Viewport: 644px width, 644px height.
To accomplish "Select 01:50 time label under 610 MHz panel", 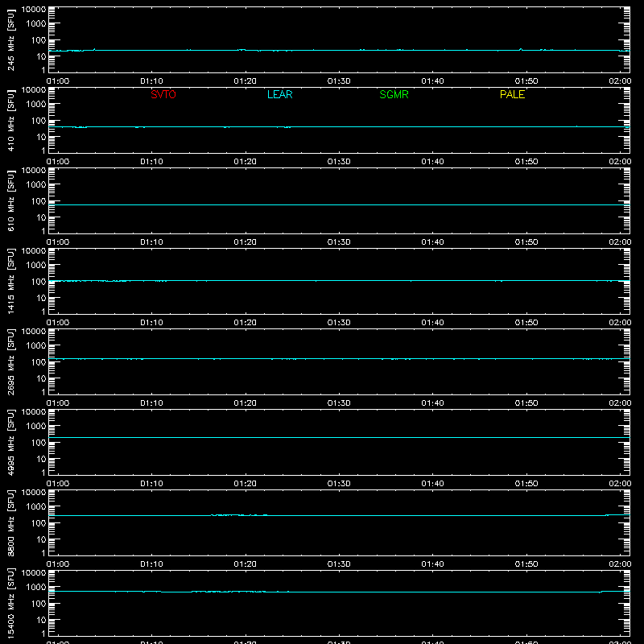I will pos(526,242).
